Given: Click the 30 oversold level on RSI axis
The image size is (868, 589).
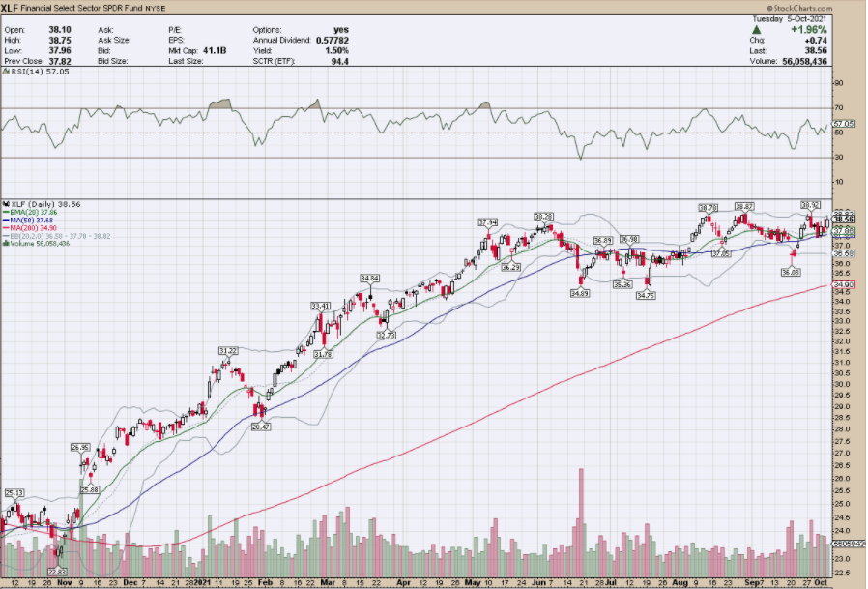Looking at the screenshot, I should click(839, 158).
